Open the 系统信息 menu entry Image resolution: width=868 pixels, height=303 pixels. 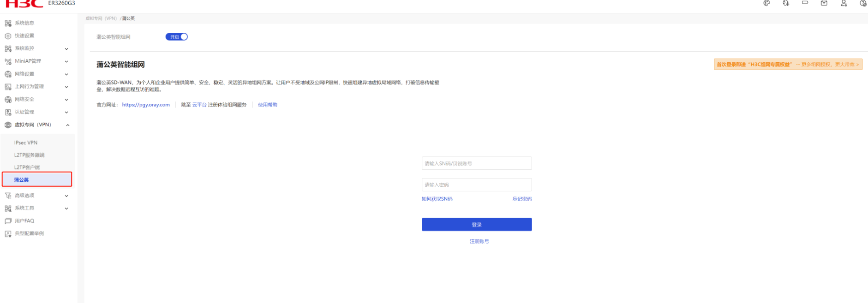(x=24, y=23)
